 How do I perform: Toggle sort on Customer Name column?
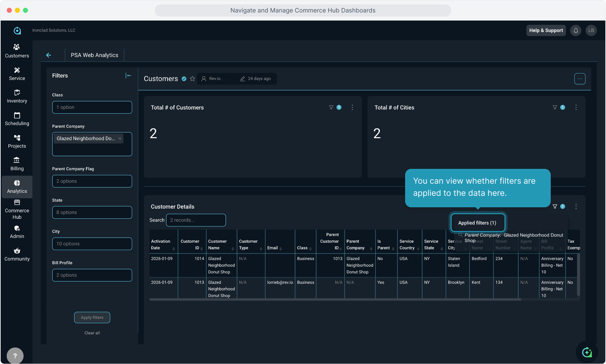point(233,249)
